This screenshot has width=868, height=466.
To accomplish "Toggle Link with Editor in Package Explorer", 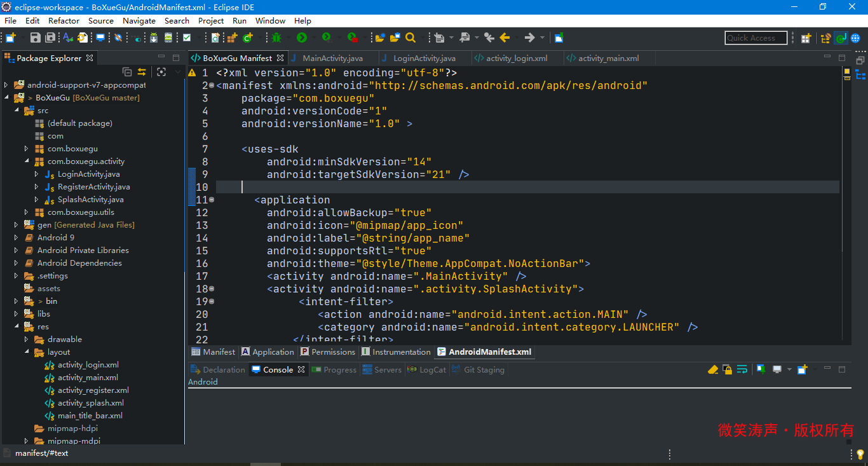I will click(142, 72).
